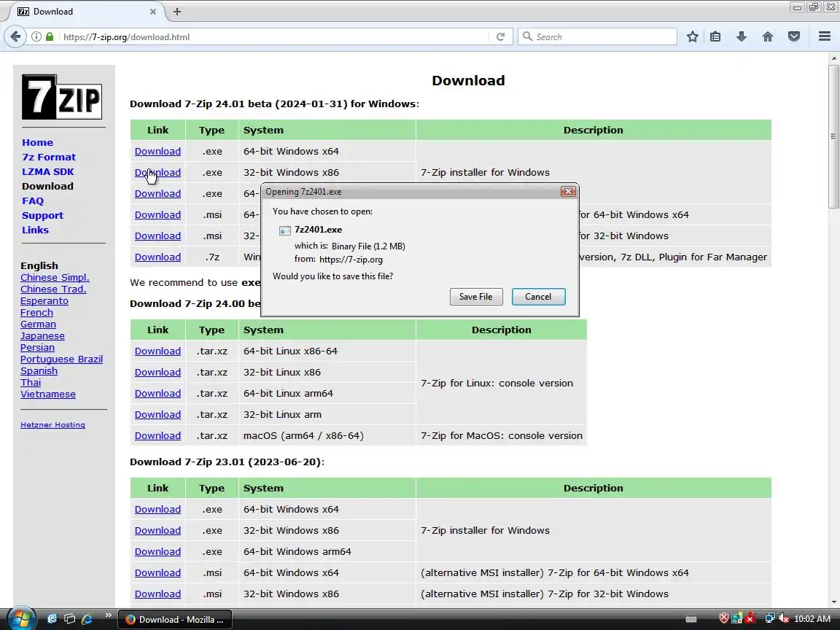Switch language to German
The width and height of the screenshot is (840, 630).
(38, 324)
